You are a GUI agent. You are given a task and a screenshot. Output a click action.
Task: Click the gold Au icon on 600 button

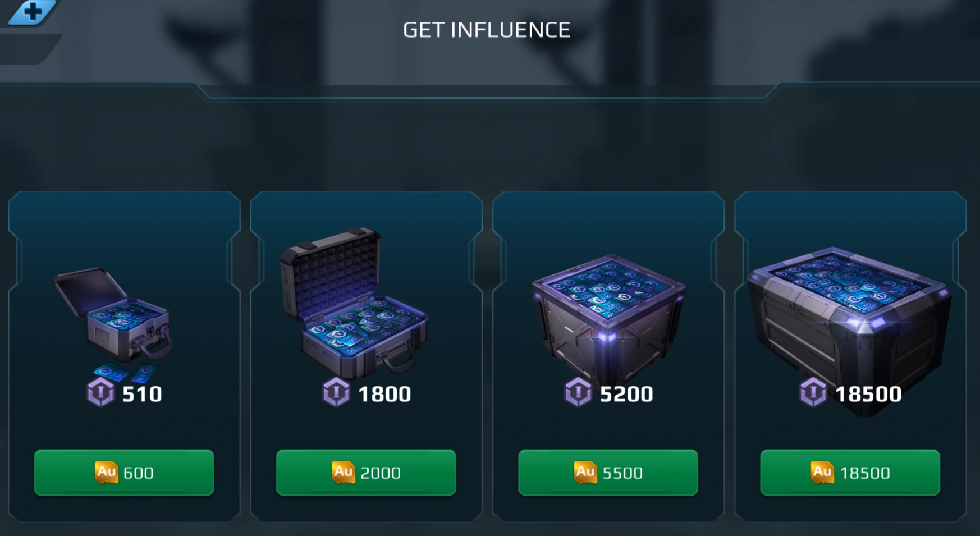click(106, 472)
